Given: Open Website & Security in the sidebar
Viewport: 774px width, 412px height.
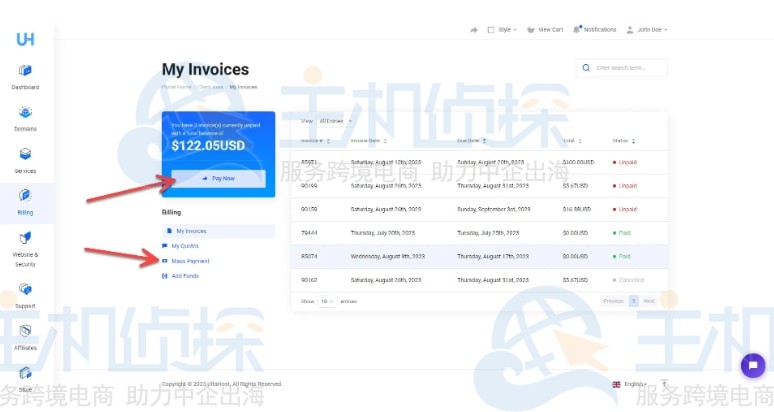Looking at the screenshot, I should coord(25,249).
